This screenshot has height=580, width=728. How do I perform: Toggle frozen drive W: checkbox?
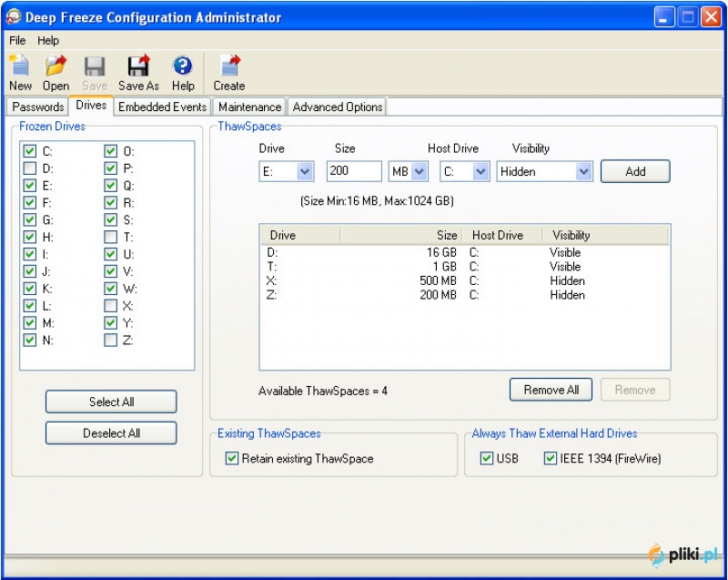point(110,289)
